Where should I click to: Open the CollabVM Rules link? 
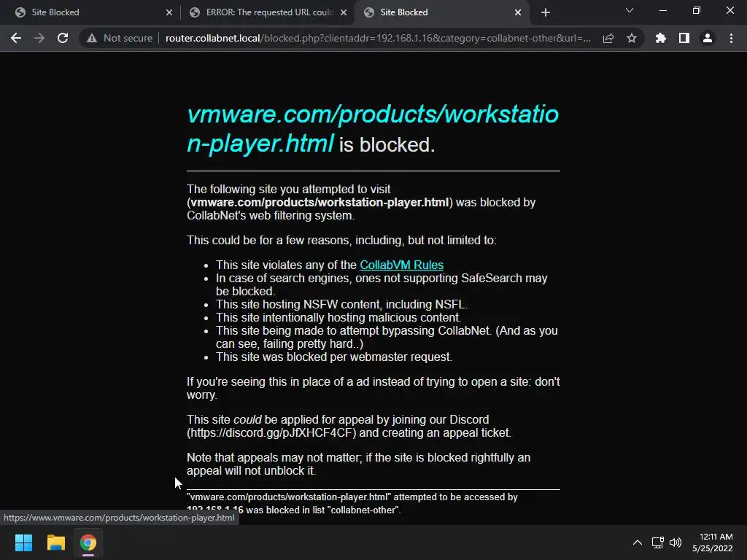(x=401, y=265)
